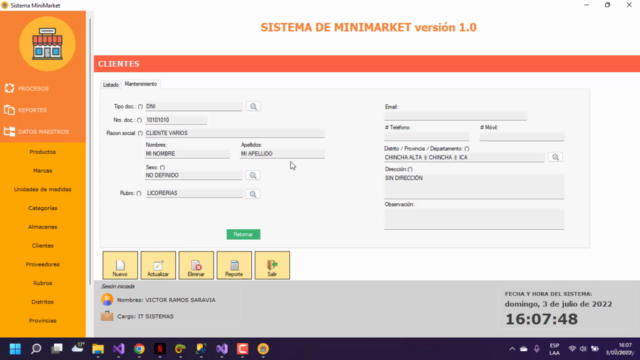This screenshot has height=360, width=640.
Task: Switch to the Listado tab
Action: 111,84
